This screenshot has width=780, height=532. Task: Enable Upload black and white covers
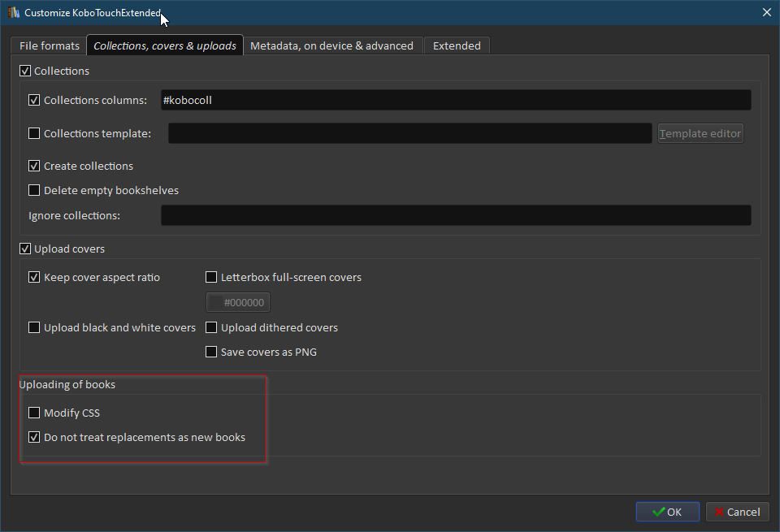point(34,327)
